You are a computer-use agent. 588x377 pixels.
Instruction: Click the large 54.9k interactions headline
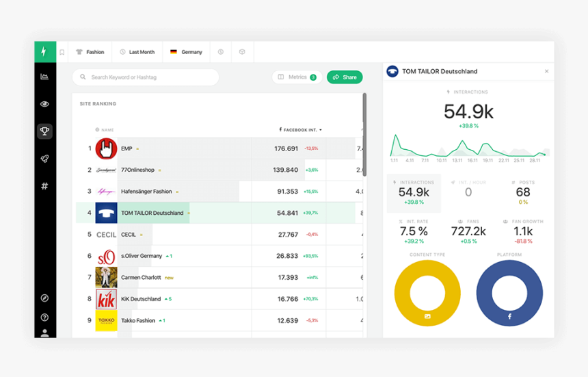pos(469,112)
